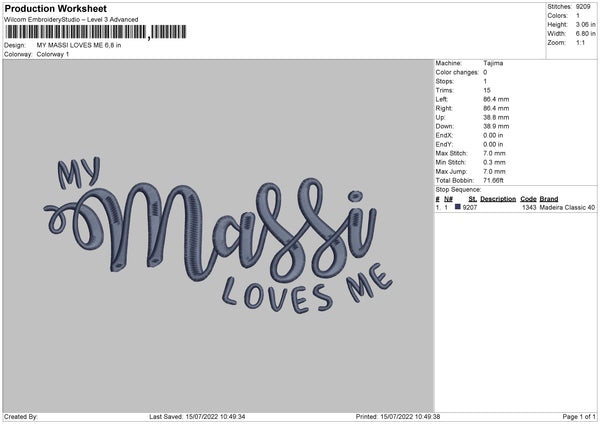Click 'Madeira Classic 40' brand entry
The height and width of the screenshot is (424, 600).
pos(567,207)
